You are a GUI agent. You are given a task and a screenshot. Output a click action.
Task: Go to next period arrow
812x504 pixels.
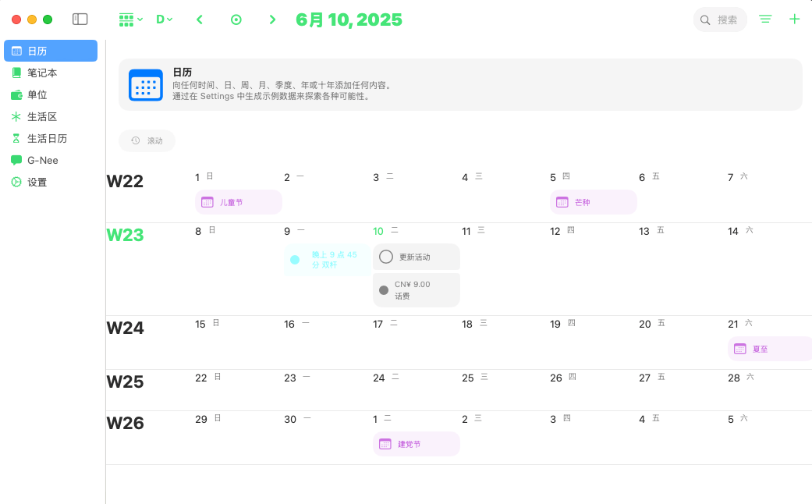pos(272,20)
